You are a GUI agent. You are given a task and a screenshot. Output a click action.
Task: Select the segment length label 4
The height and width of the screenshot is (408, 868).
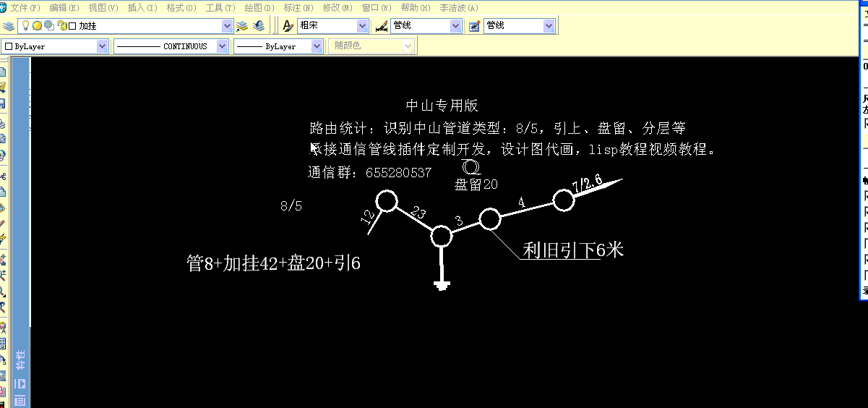(x=522, y=202)
